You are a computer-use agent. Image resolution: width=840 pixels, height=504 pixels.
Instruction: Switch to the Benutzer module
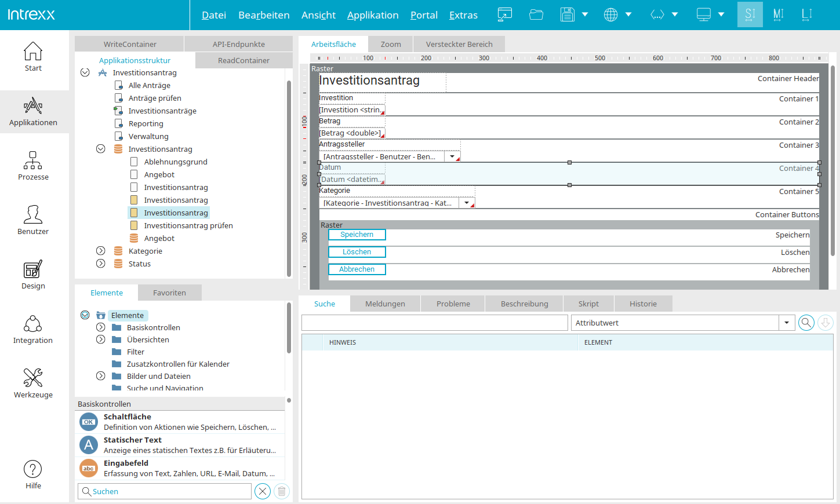point(33,220)
